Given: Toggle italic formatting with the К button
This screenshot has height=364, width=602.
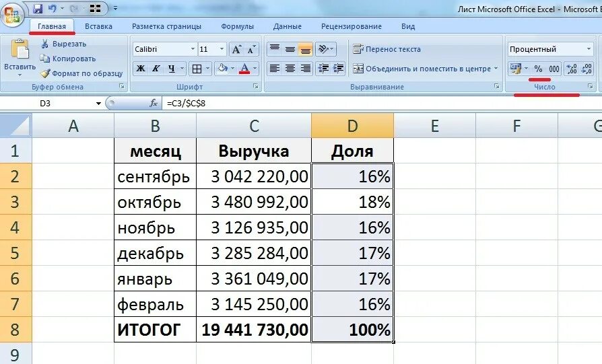Looking at the screenshot, I should click(x=156, y=69).
